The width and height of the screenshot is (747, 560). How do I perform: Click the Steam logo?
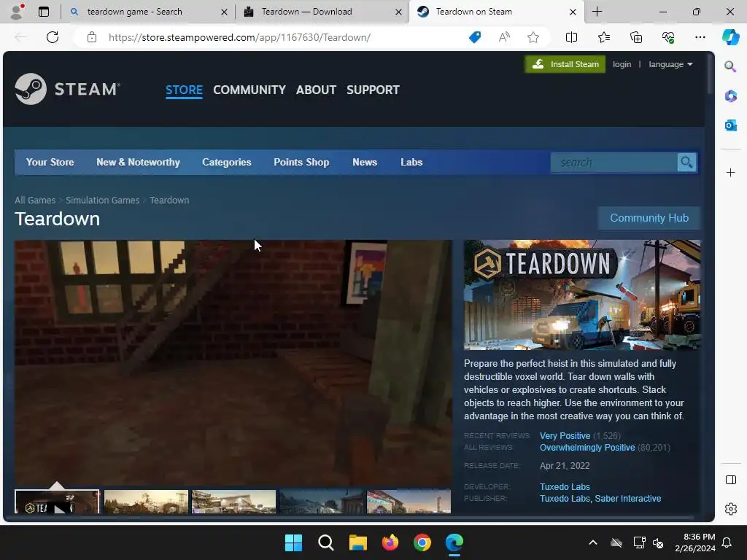[x=67, y=89]
